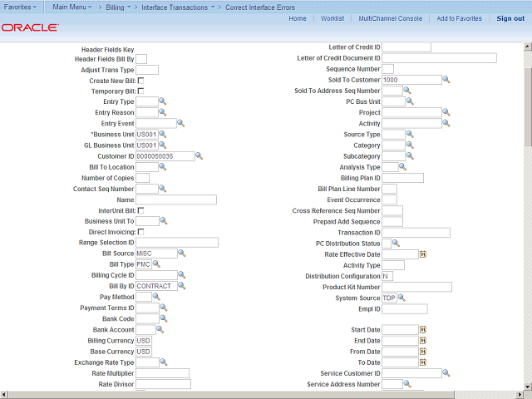Viewport: 532px width, 399px height.
Task: Expand the Main Menu dropdown
Action: [x=72, y=7]
